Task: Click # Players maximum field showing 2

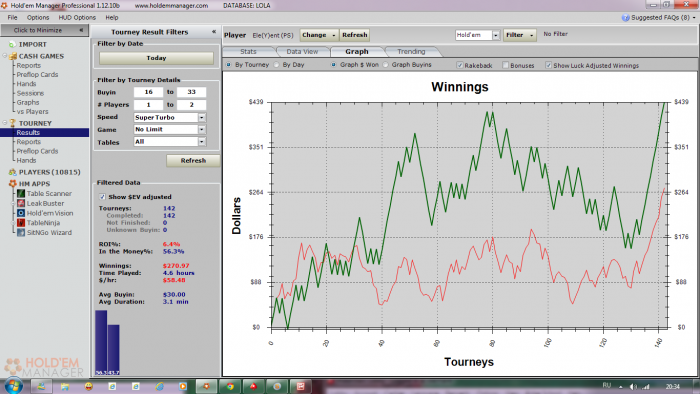Action: 192,105
